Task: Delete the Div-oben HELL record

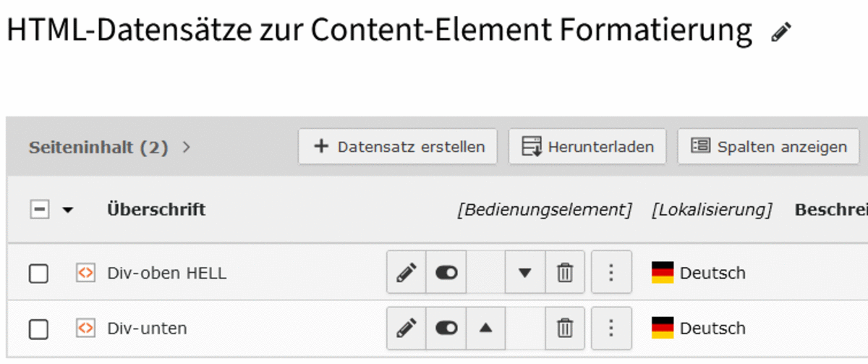Action: click(x=564, y=273)
